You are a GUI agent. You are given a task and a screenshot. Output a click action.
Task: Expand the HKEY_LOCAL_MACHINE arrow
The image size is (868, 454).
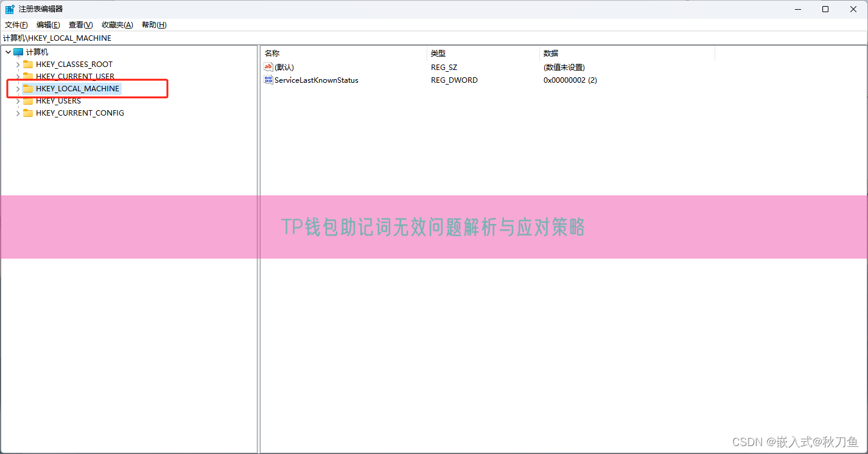[18, 89]
